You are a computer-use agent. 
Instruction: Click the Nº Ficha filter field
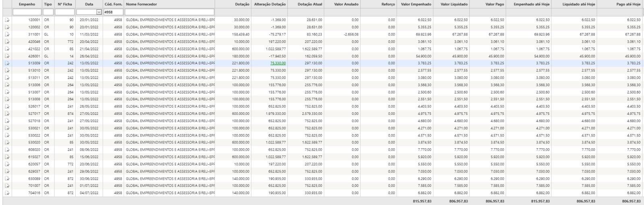[x=64, y=12]
